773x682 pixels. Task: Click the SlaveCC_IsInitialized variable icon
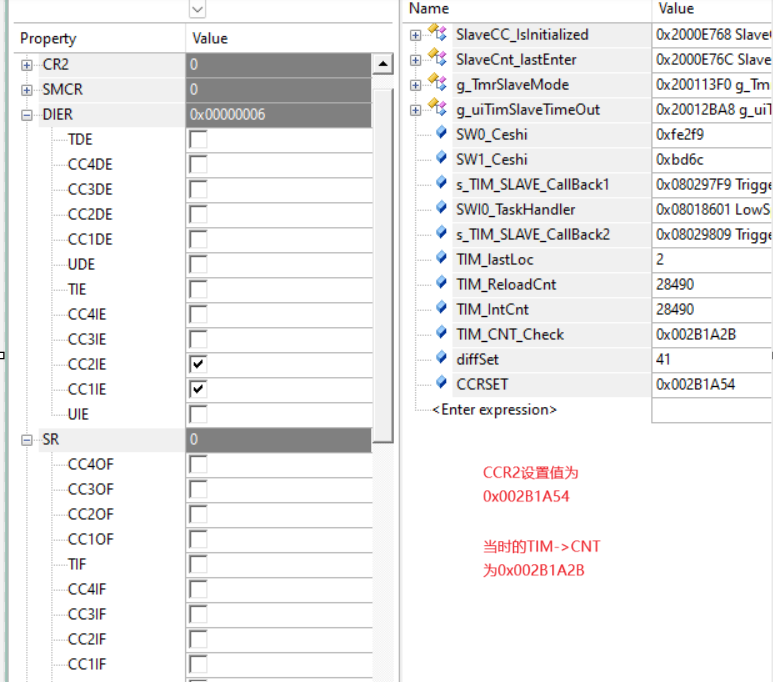[x=437, y=33]
